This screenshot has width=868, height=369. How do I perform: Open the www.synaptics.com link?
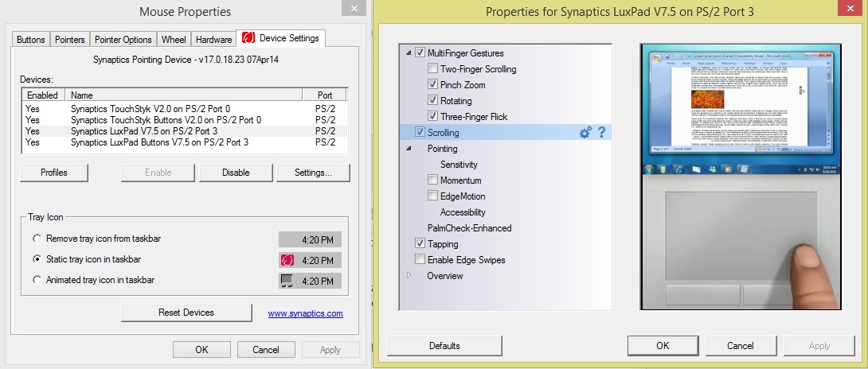pyautogui.click(x=306, y=313)
